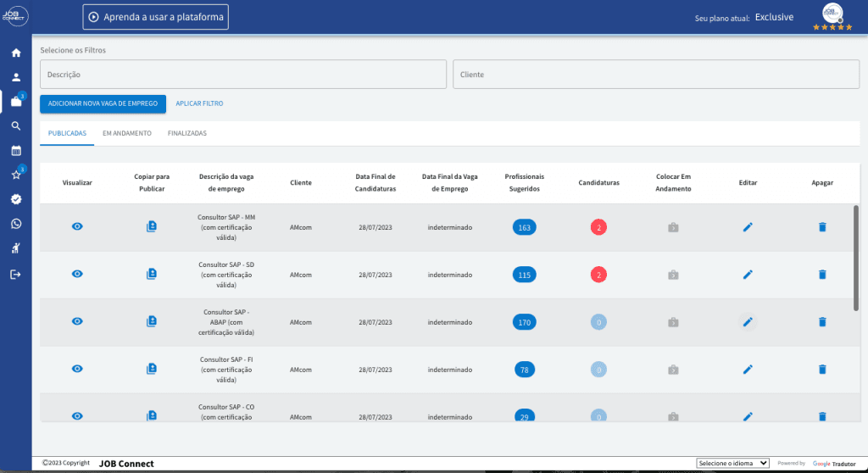Put the Consultor SAP - SD job in progress
Viewport: 868px width, 473px height.
point(673,275)
